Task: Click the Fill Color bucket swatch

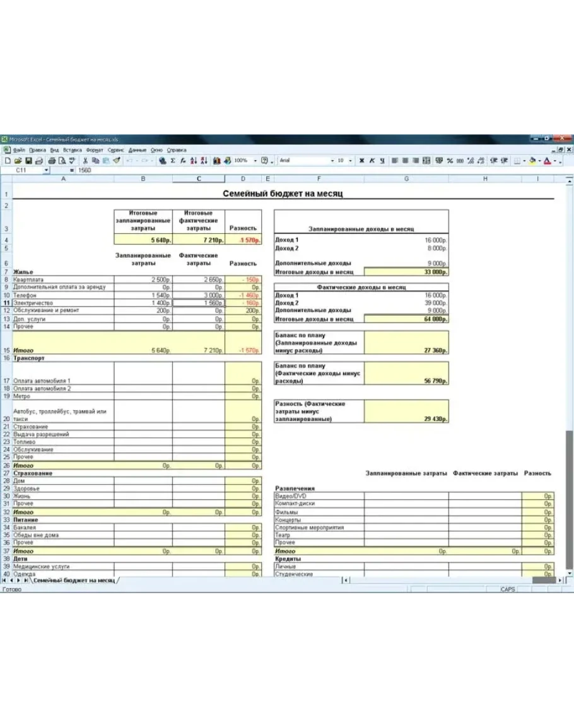Action: [532, 161]
